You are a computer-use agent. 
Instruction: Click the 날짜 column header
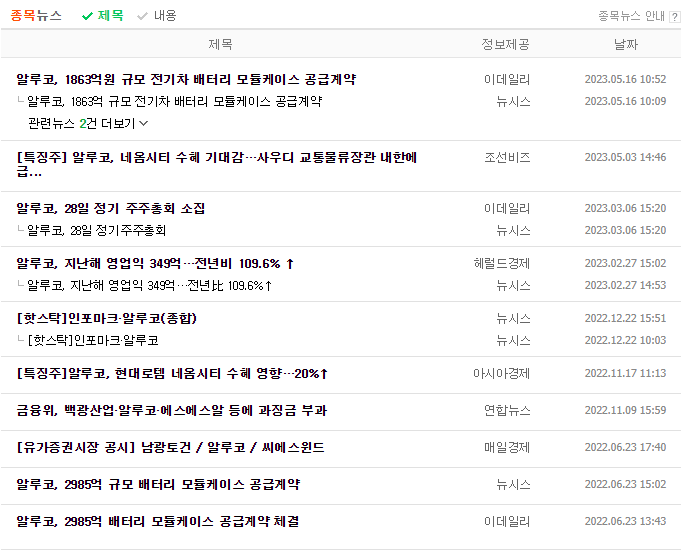click(x=626, y=44)
